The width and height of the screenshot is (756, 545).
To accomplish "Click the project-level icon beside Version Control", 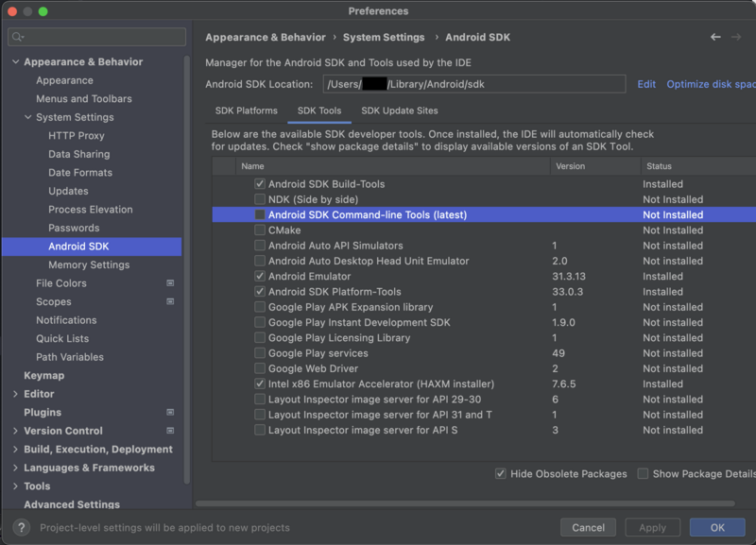I will 170,431.
